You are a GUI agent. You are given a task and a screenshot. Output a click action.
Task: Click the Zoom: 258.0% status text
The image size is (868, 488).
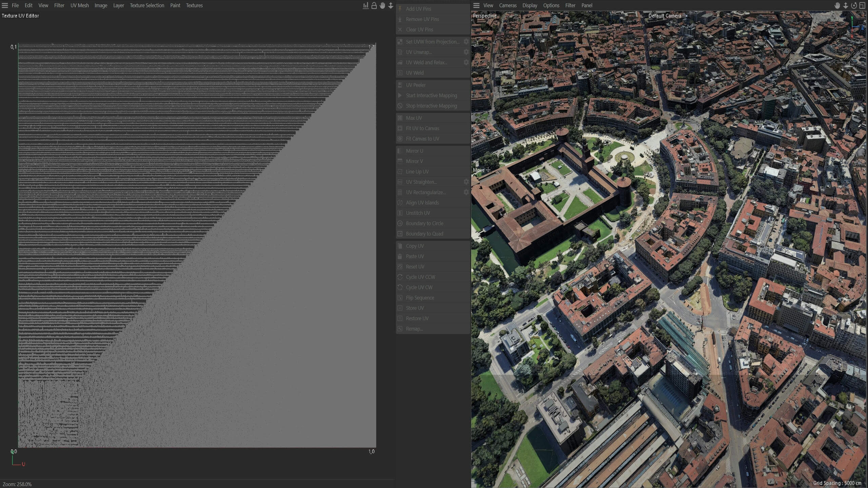click(17, 484)
